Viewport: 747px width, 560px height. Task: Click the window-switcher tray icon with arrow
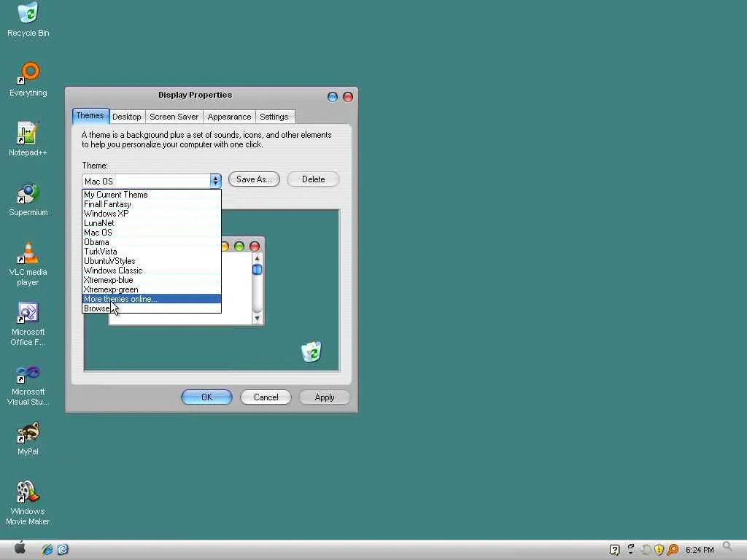(x=631, y=550)
